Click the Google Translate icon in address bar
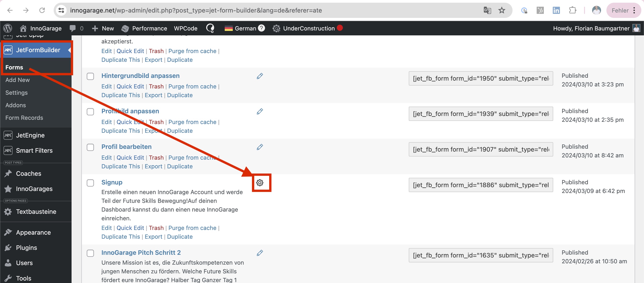 click(487, 10)
